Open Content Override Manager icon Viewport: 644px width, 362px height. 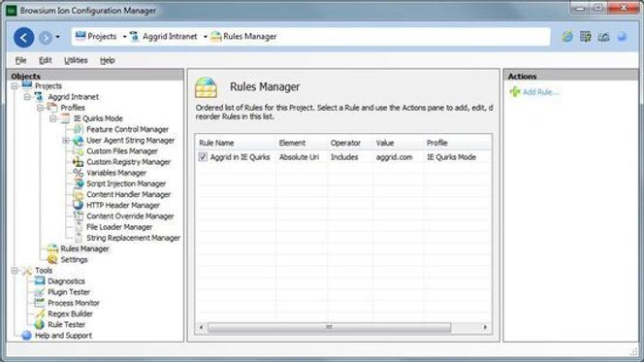click(78, 215)
